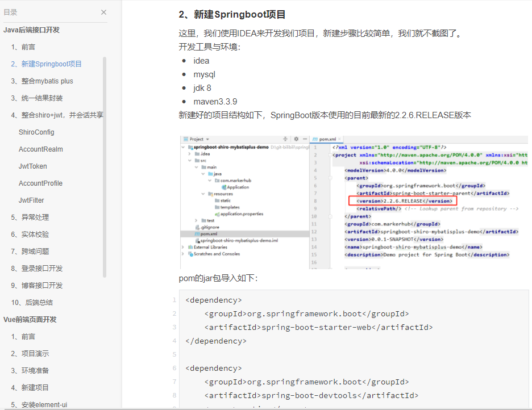
Task: Jump to '2、新建Springboot项目' in the outline
Action: [46, 64]
